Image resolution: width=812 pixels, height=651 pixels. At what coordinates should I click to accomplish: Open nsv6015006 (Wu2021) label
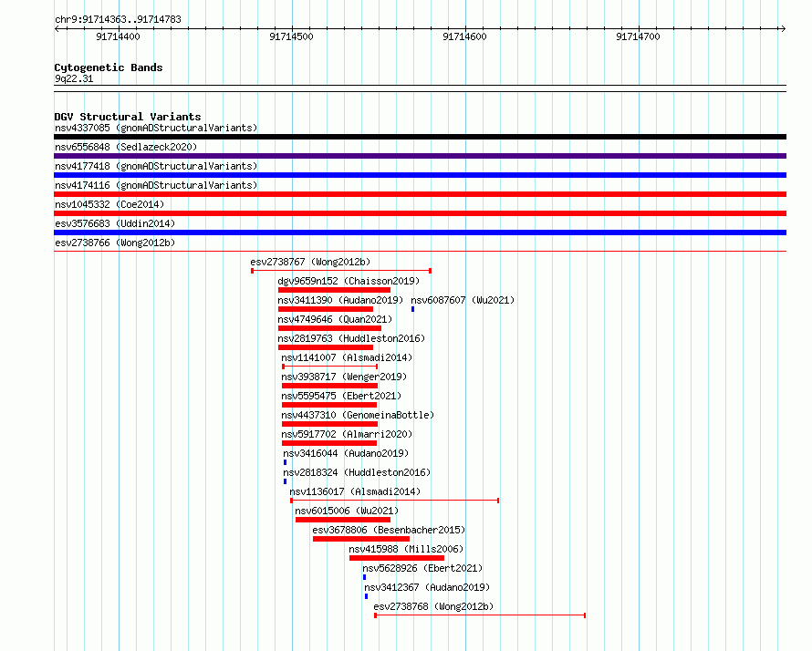click(x=347, y=511)
